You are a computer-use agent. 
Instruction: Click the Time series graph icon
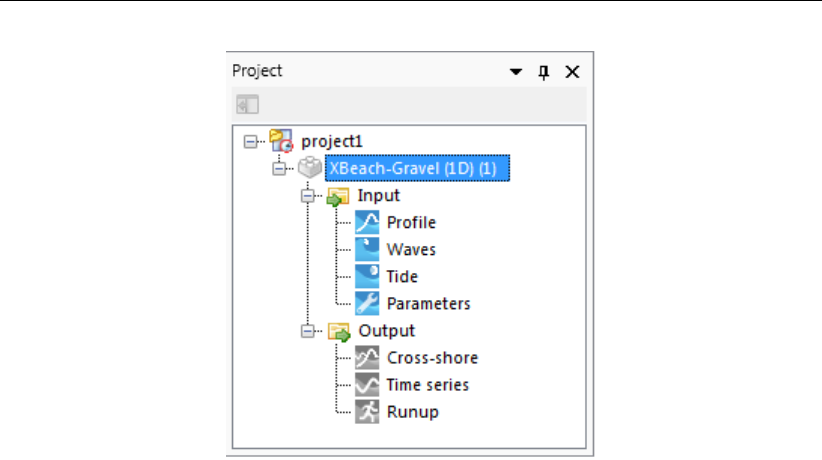point(367,385)
